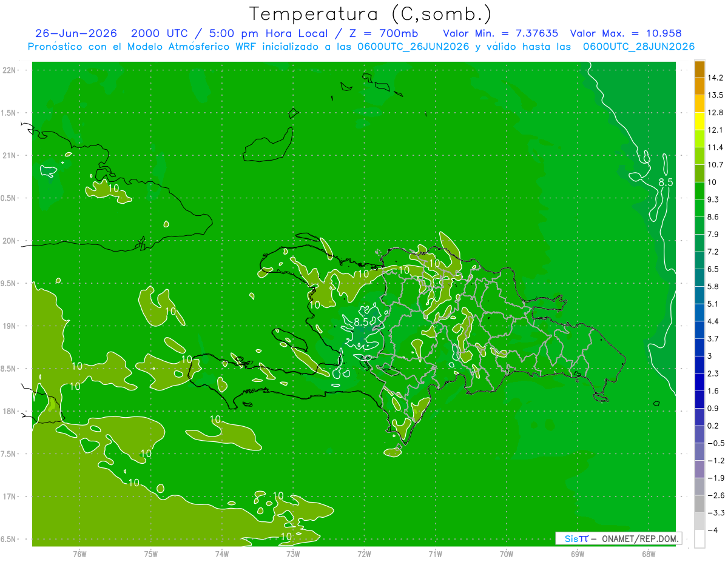Screen dimensions: 728x562
Task: Pick the colorbar swatch between 10.7 and 10
Action: 699,173
